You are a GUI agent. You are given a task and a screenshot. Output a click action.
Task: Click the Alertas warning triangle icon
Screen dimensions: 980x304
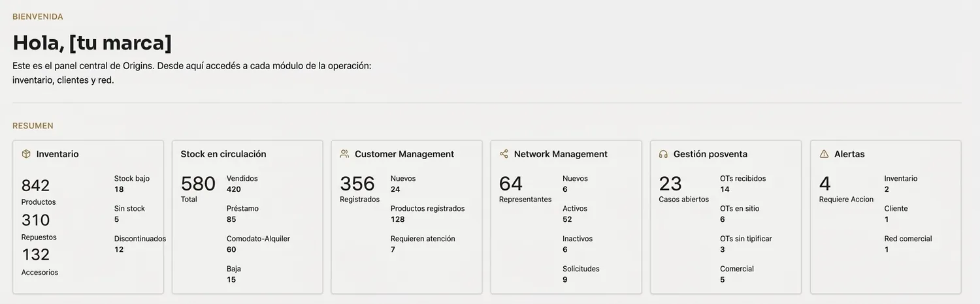tap(824, 154)
